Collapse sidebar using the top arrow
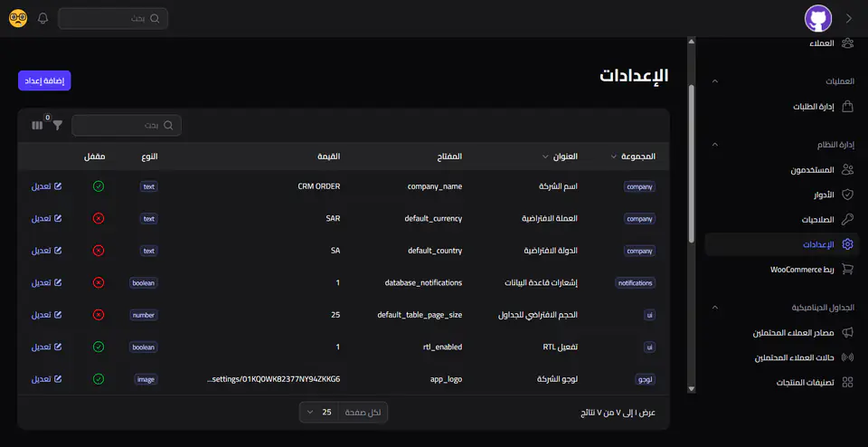The width and height of the screenshot is (868, 447). click(849, 18)
